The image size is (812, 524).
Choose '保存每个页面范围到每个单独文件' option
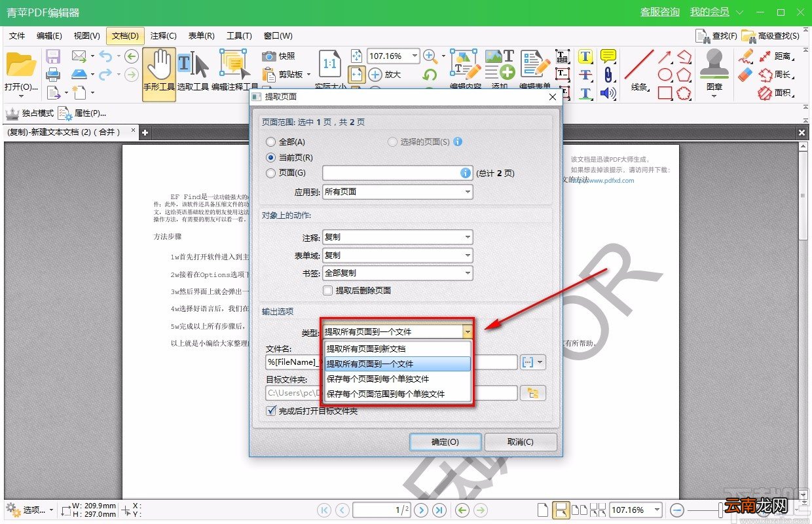coord(398,394)
